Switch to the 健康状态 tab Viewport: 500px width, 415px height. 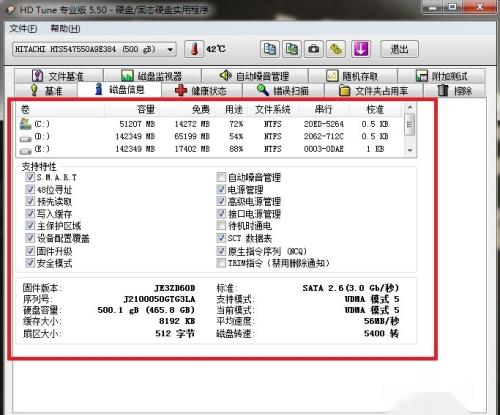(x=201, y=90)
